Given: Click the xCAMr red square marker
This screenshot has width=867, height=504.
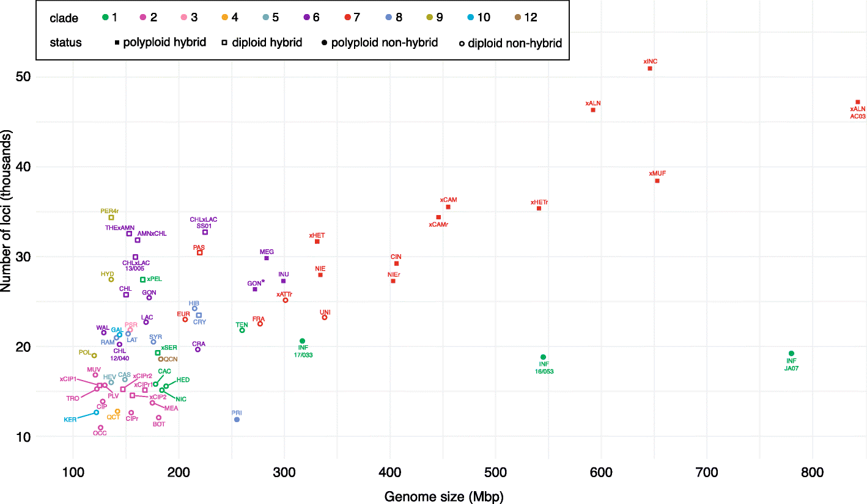Looking at the screenshot, I should (438, 217).
